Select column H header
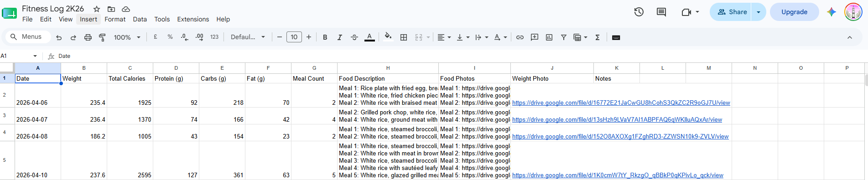868x180 pixels. coord(388,68)
